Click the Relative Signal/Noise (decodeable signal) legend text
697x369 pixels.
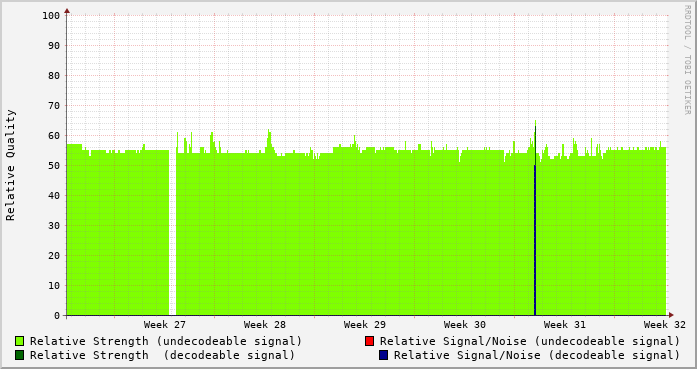click(537, 355)
